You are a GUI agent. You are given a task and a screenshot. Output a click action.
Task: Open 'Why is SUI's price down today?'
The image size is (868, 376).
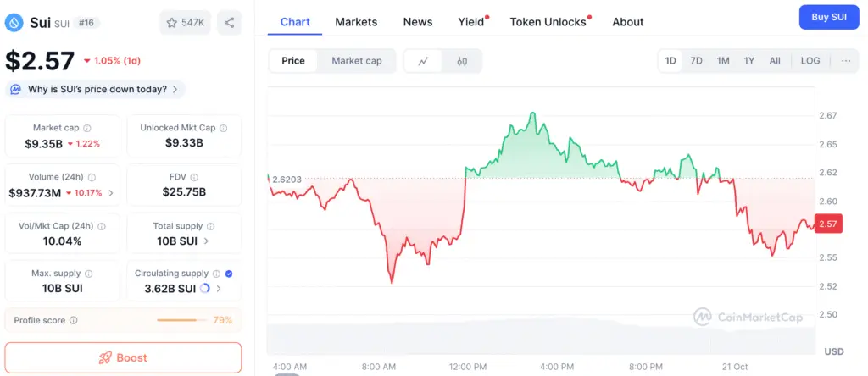(96, 89)
